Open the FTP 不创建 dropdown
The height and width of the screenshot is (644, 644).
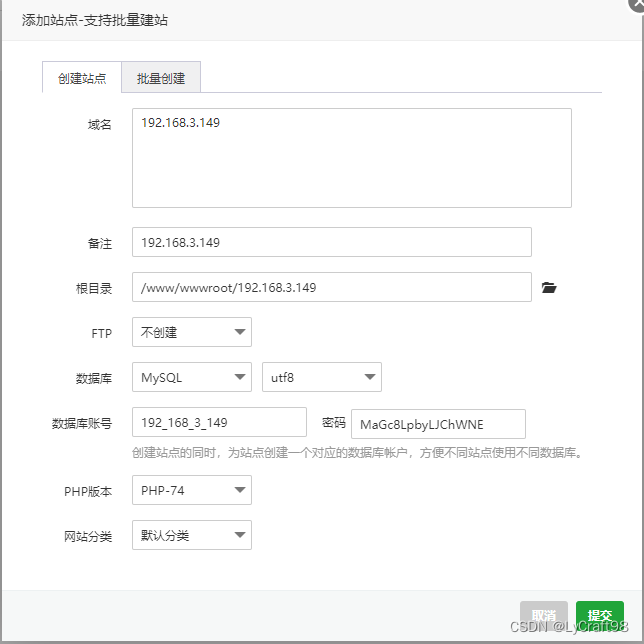192,332
